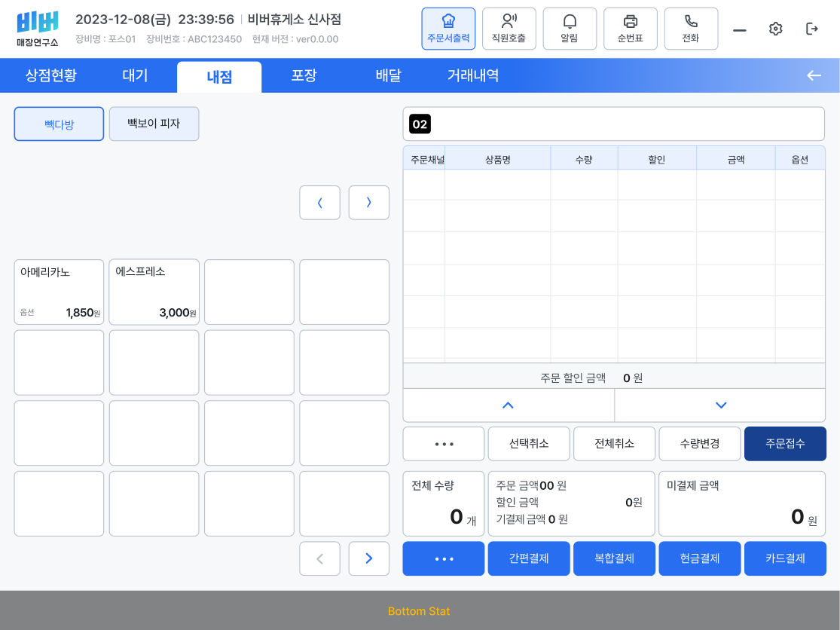Viewport: 840px width, 630px height.
Task: Select the 전화 phone icon
Action: pos(691,29)
